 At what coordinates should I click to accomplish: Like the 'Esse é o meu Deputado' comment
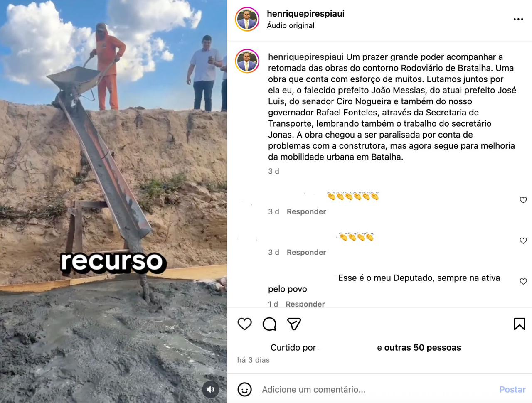pos(523,281)
